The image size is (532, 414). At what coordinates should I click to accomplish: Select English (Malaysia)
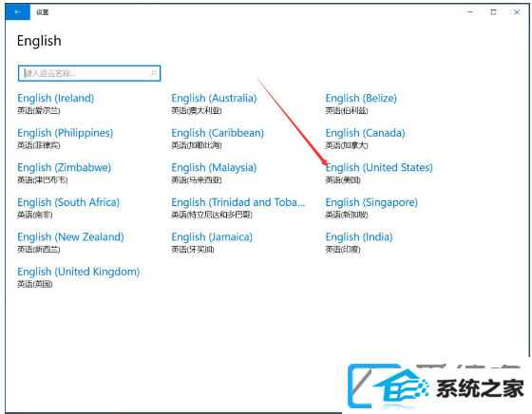coord(214,173)
